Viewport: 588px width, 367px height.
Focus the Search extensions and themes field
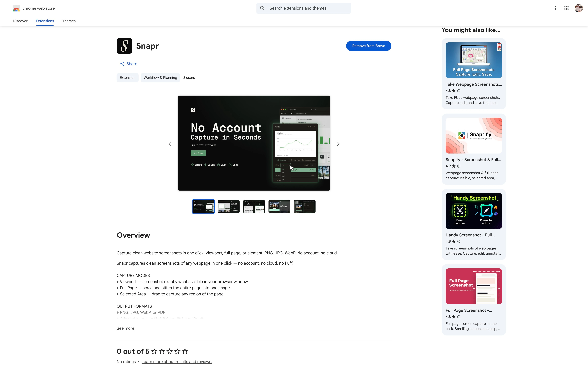click(x=304, y=8)
